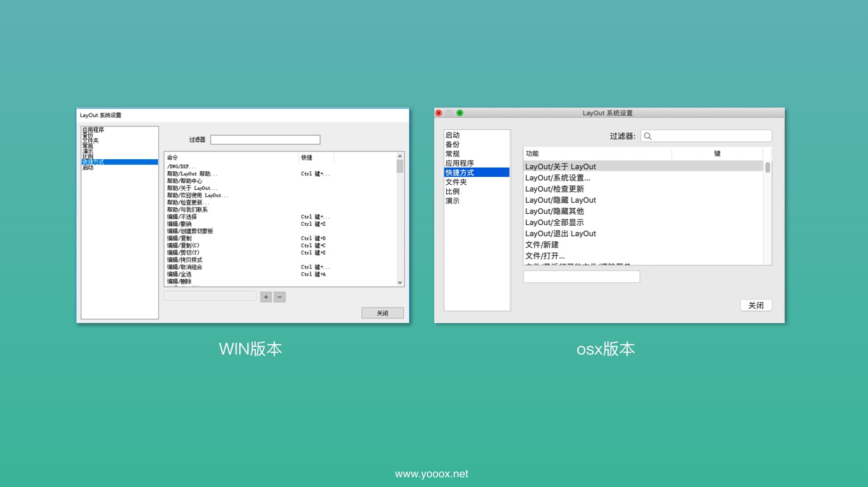Click the shortcut input box beside the plus button
868x487 pixels.
tap(210, 296)
